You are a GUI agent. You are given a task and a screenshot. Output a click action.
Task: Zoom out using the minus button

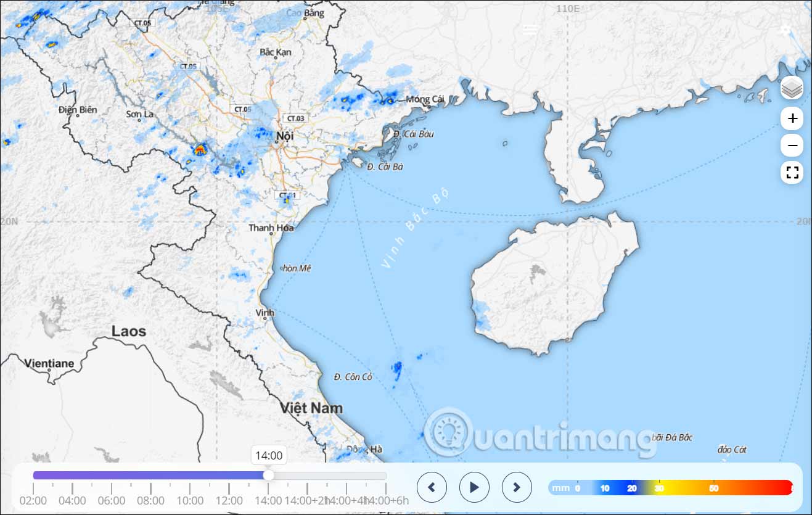(x=792, y=146)
